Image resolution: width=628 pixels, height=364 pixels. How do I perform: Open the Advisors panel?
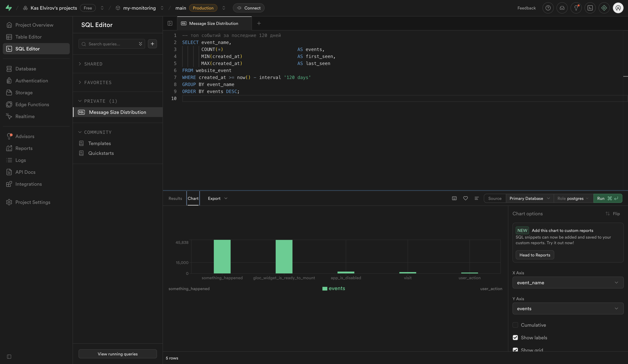(25, 136)
